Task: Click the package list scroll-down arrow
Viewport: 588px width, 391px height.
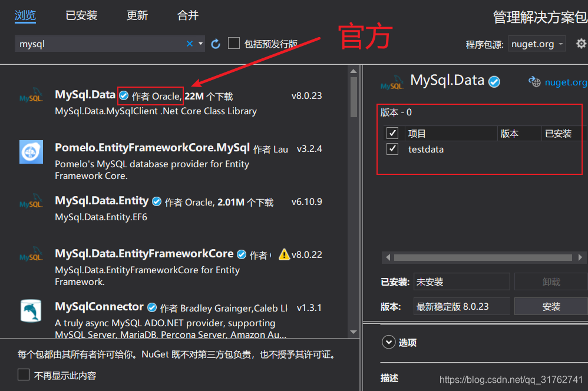Action: coord(354,332)
